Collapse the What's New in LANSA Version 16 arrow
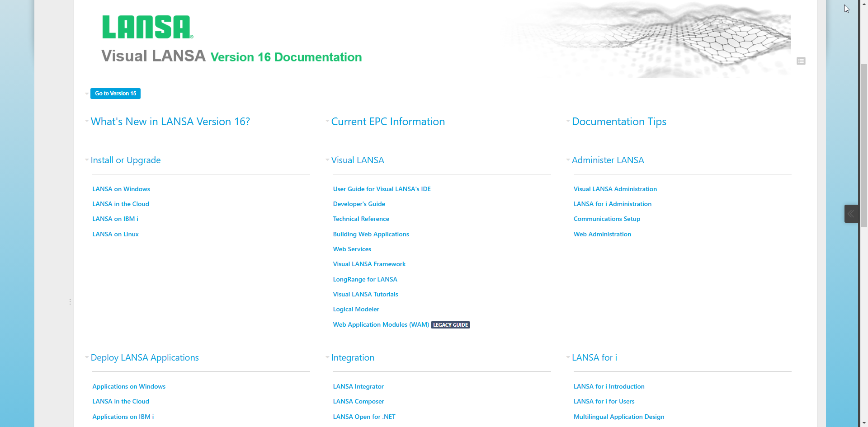The width and height of the screenshot is (868, 427). 87,121
